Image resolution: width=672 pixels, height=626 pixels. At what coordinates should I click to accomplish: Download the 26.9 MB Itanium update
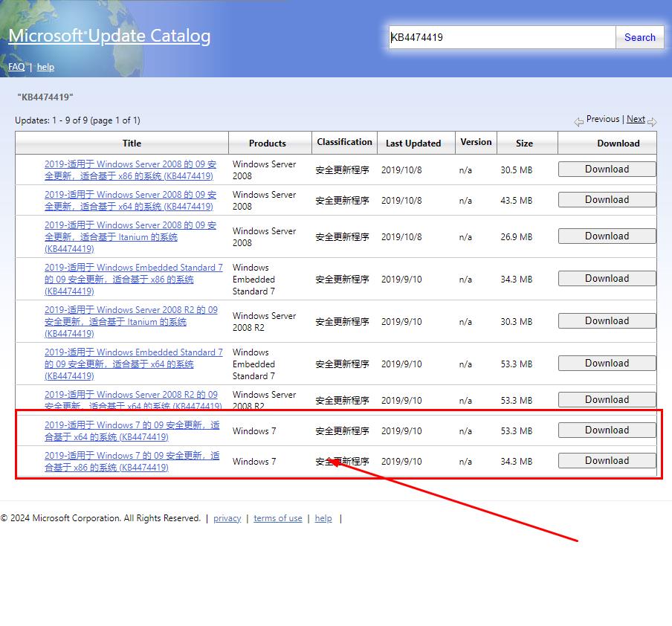(x=607, y=236)
